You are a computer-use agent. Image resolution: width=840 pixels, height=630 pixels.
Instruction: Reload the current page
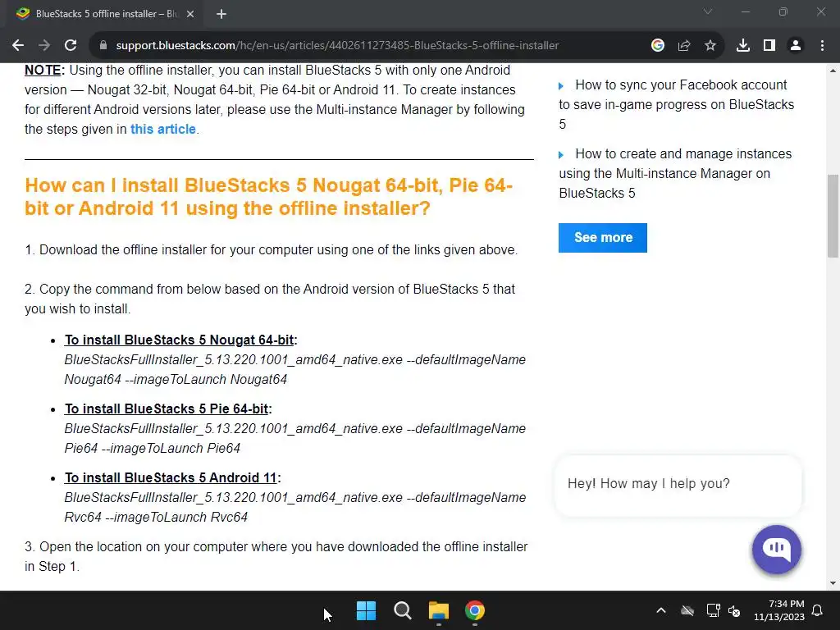click(x=71, y=46)
